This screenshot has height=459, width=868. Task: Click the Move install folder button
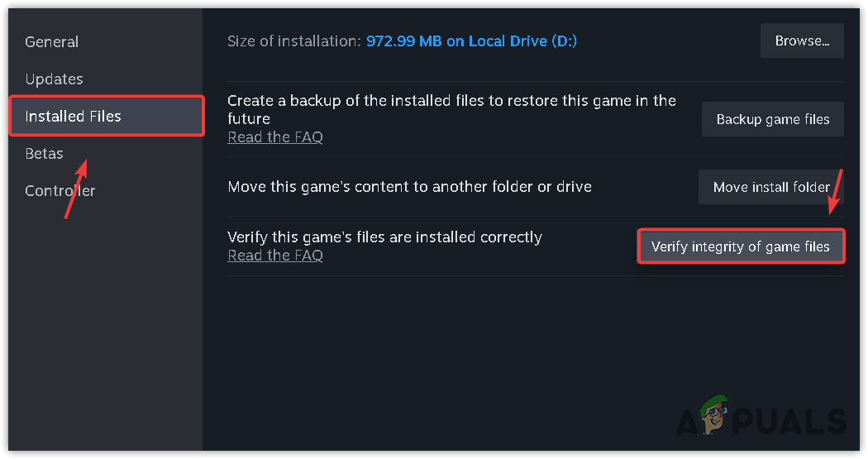tap(771, 187)
